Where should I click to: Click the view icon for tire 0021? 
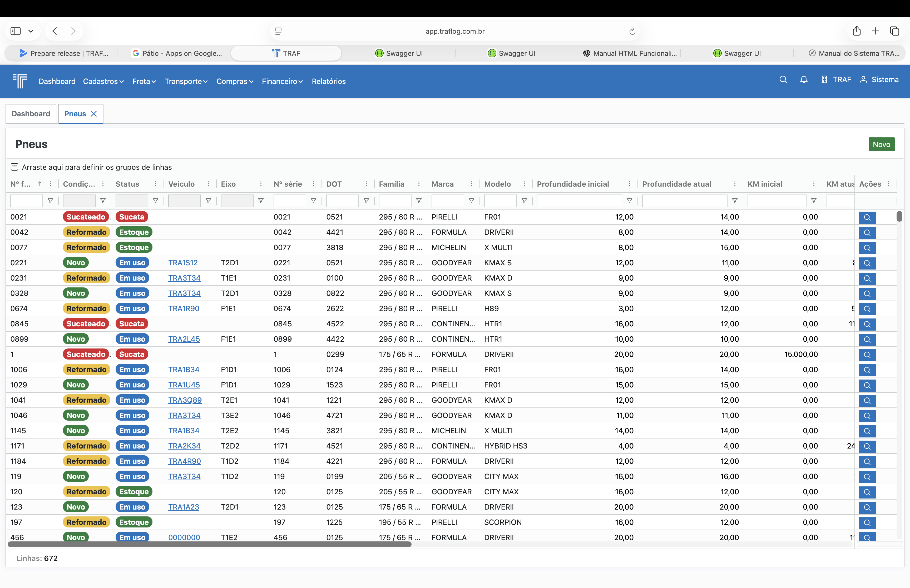pyautogui.click(x=867, y=217)
